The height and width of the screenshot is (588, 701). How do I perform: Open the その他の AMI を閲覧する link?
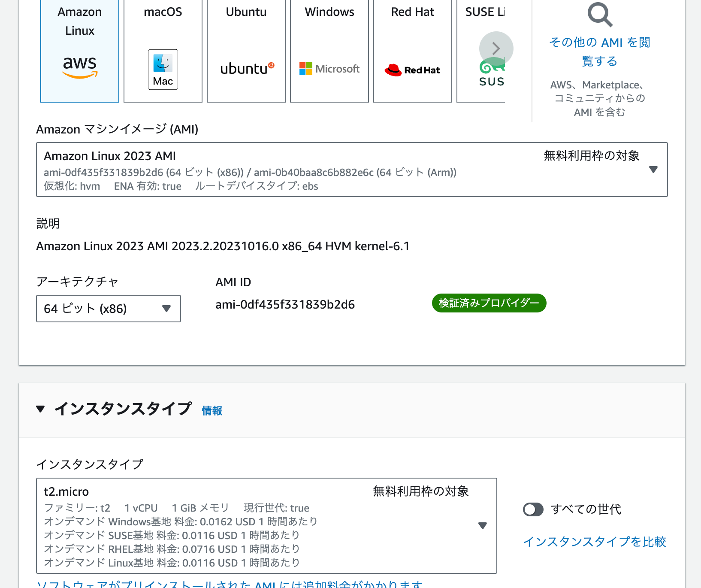tap(600, 52)
